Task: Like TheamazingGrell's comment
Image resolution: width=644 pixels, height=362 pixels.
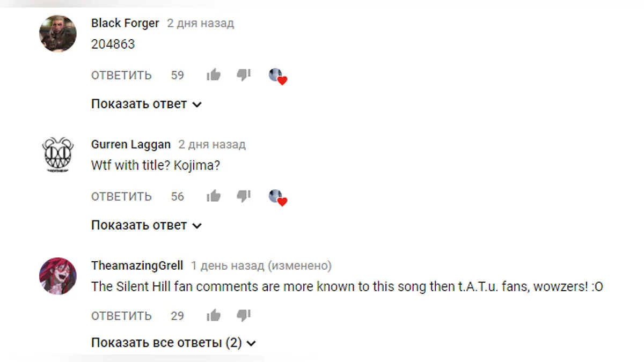Action: [x=214, y=315]
